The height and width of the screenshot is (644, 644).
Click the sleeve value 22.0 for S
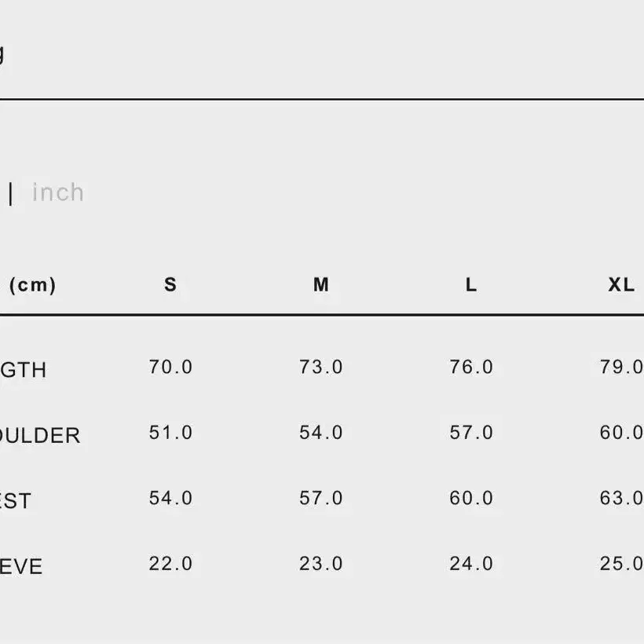[x=170, y=564]
